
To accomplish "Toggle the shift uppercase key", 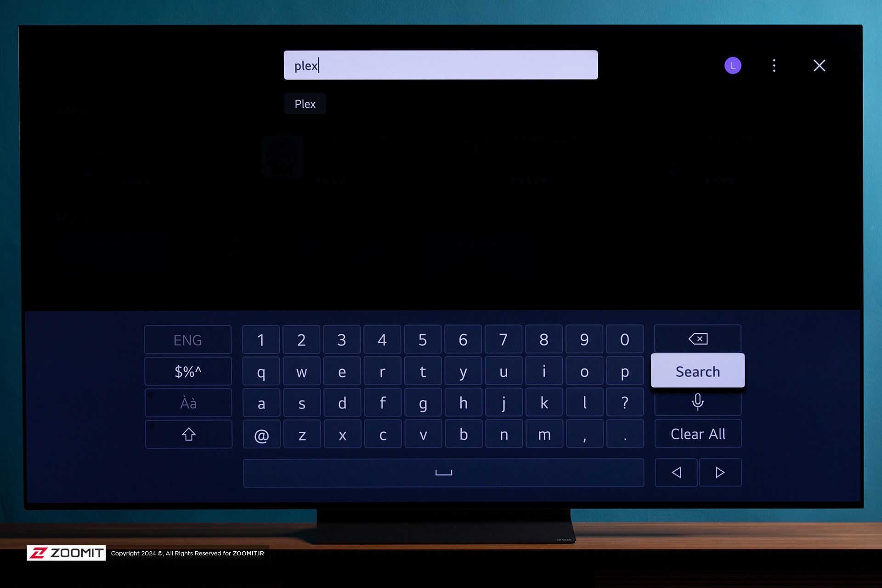I will (x=188, y=433).
